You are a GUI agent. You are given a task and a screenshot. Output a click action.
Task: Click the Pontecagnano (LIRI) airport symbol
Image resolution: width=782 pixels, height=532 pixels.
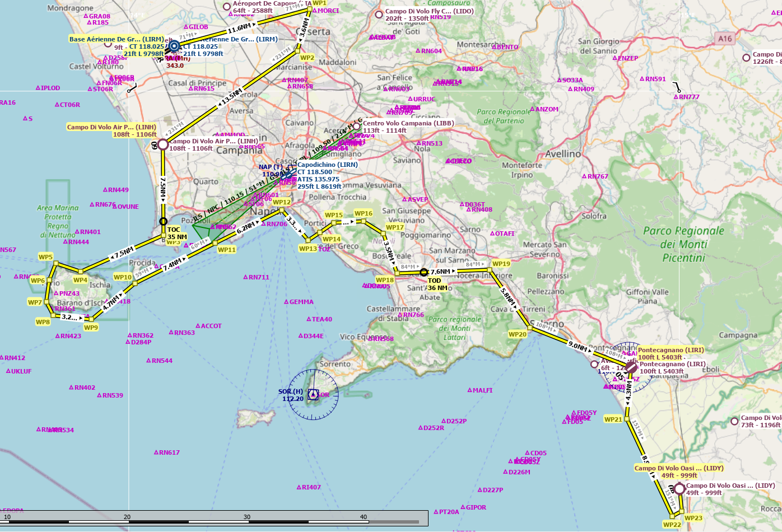[x=631, y=367]
